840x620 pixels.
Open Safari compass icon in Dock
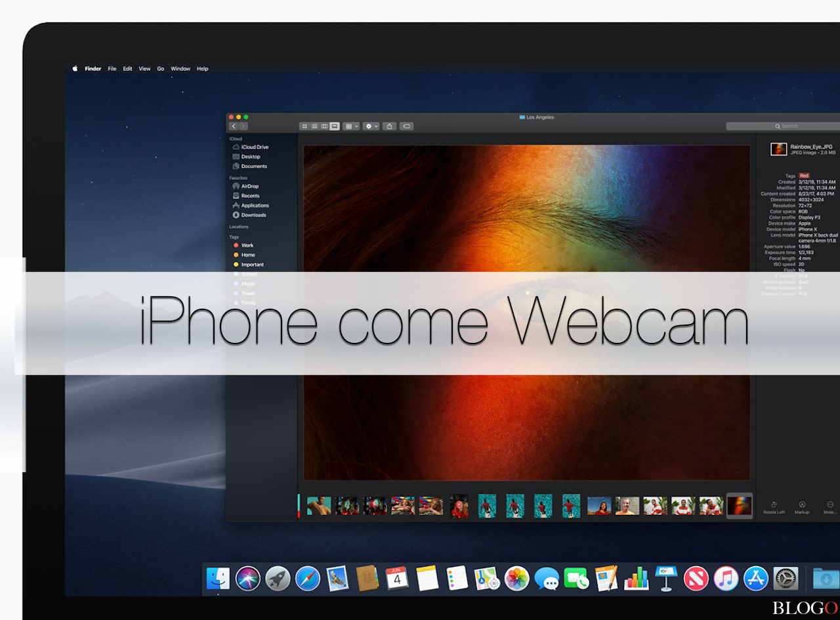click(308, 579)
